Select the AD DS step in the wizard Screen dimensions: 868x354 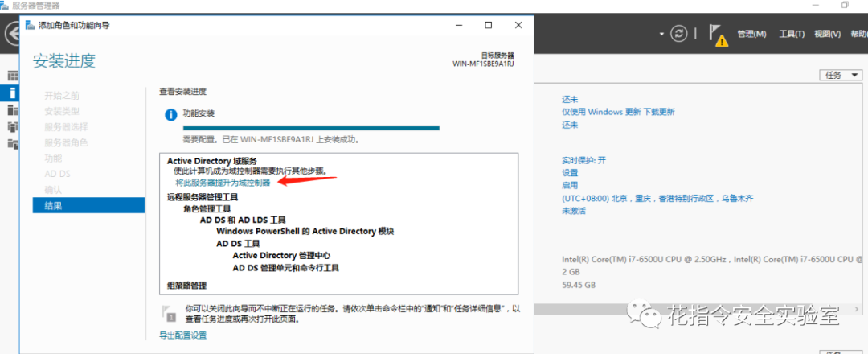point(58,174)
